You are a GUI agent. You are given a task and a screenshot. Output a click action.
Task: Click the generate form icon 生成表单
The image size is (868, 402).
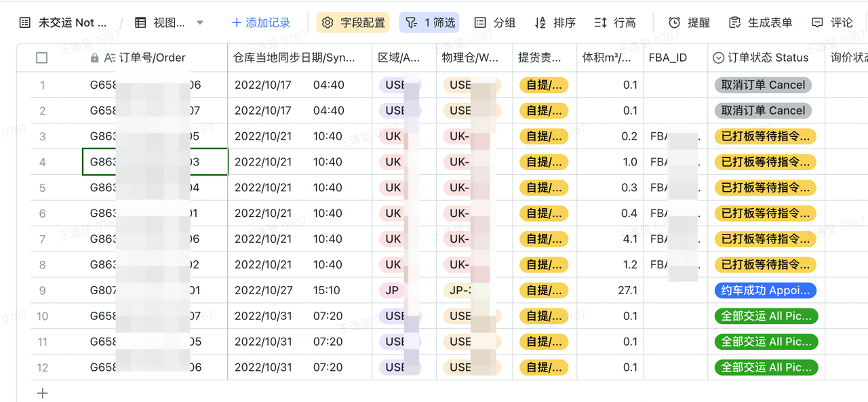click(x=734, y=23)
